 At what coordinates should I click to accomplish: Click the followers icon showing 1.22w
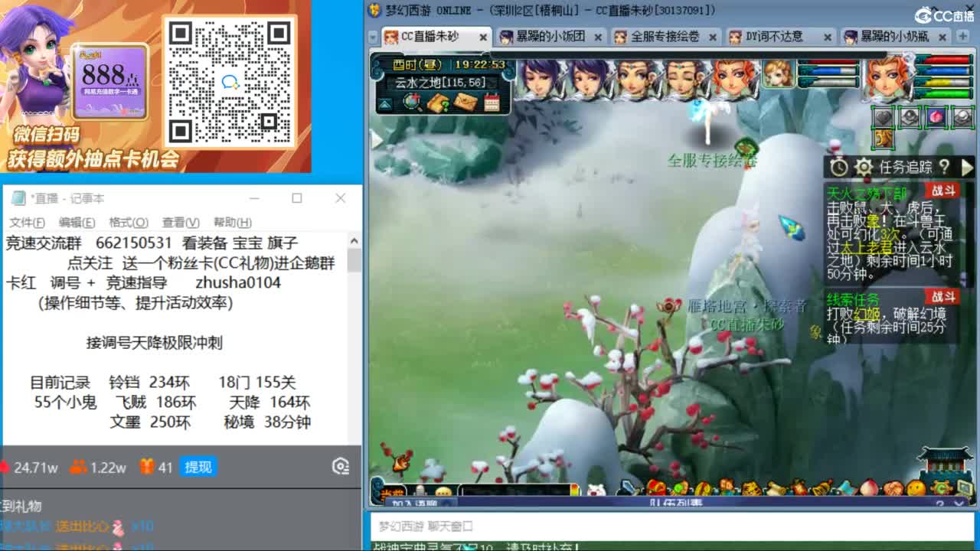click(x=78, y=467)
